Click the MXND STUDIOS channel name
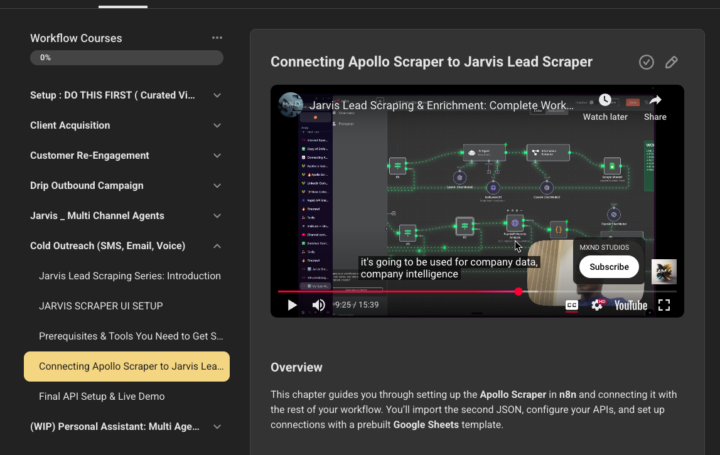720x455 pixels. coord(604,247)
